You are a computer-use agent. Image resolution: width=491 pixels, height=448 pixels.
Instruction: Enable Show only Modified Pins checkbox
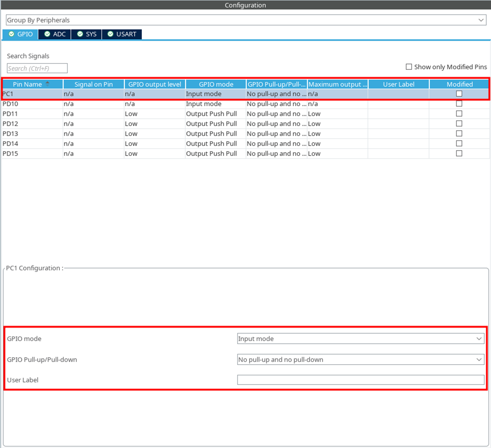[409, 67]
